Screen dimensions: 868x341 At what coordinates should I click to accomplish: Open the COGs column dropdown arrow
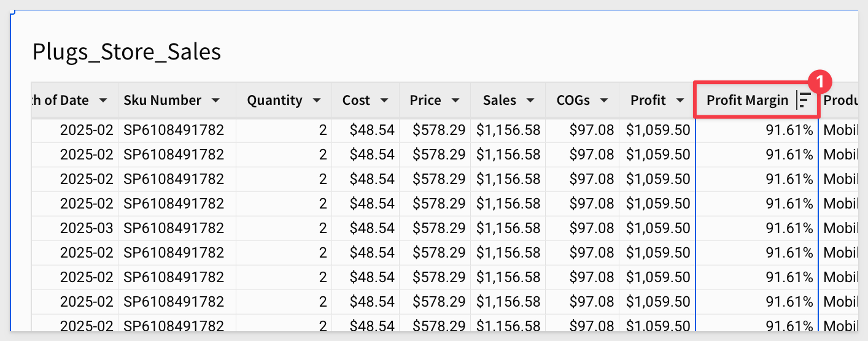(604, 100)
